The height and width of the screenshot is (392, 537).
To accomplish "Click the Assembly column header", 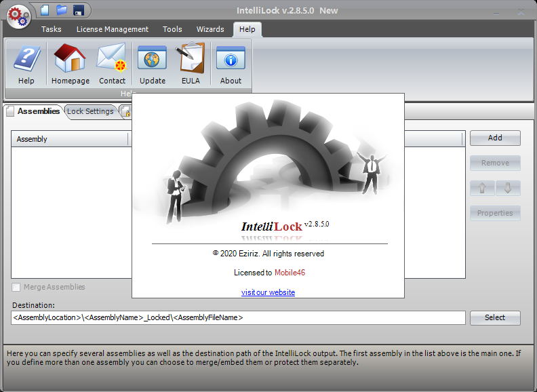I will point(70,139).
